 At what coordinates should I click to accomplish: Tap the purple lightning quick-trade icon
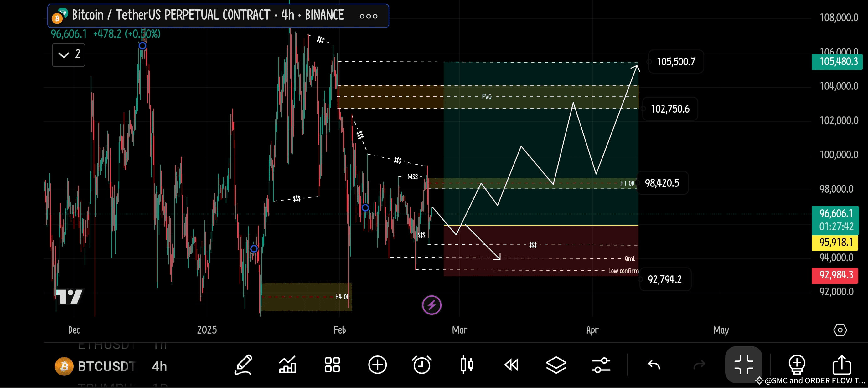(431, 305)
